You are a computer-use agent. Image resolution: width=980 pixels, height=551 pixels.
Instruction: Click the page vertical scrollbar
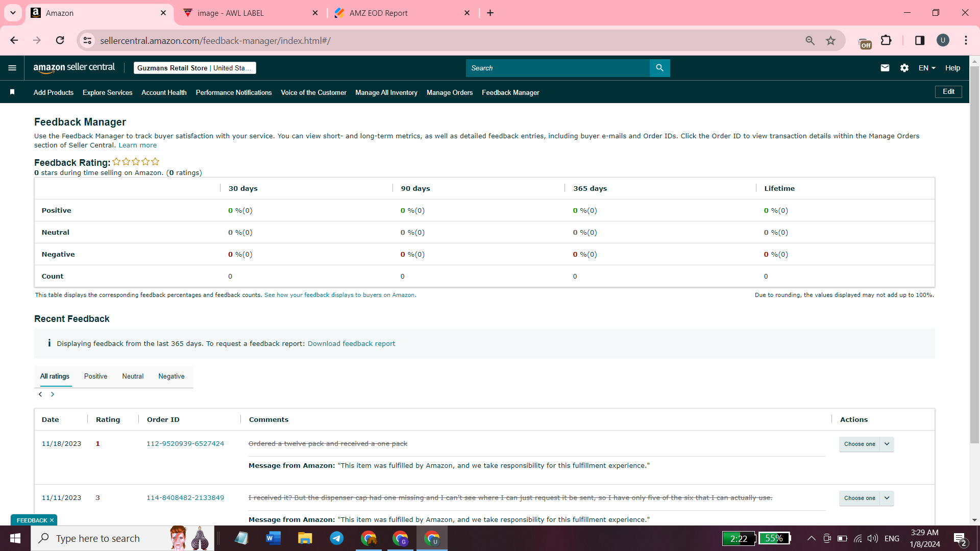[974, 255]
